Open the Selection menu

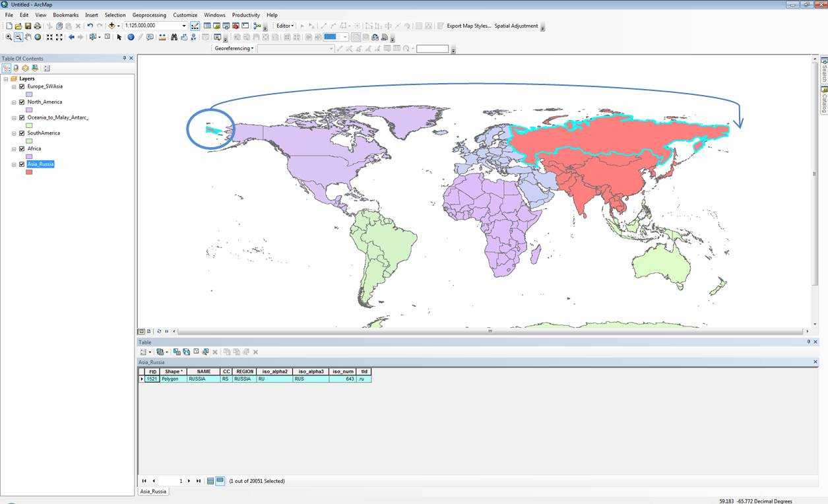[x=115, y=15]
